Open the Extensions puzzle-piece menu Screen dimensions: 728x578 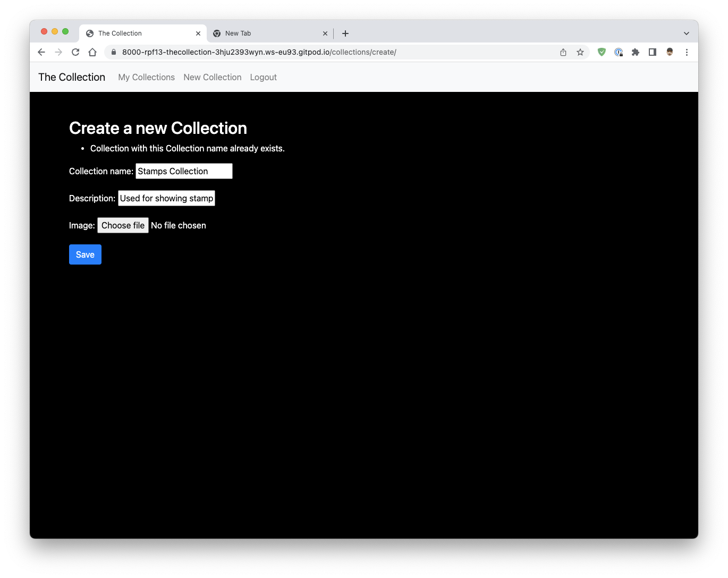[x=635, y=52]
